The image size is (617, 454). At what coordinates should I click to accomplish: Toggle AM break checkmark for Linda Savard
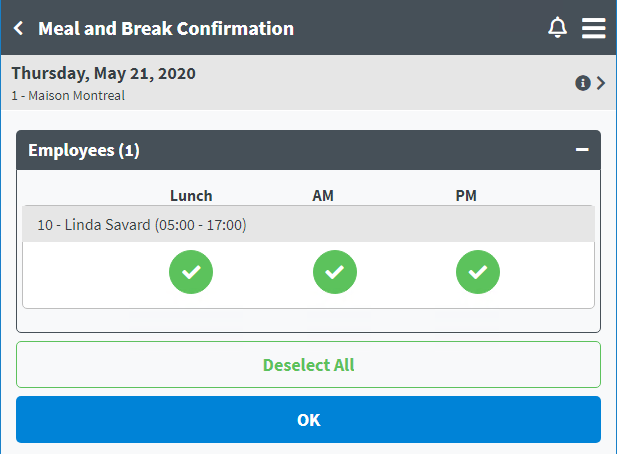tap(335, 272)
